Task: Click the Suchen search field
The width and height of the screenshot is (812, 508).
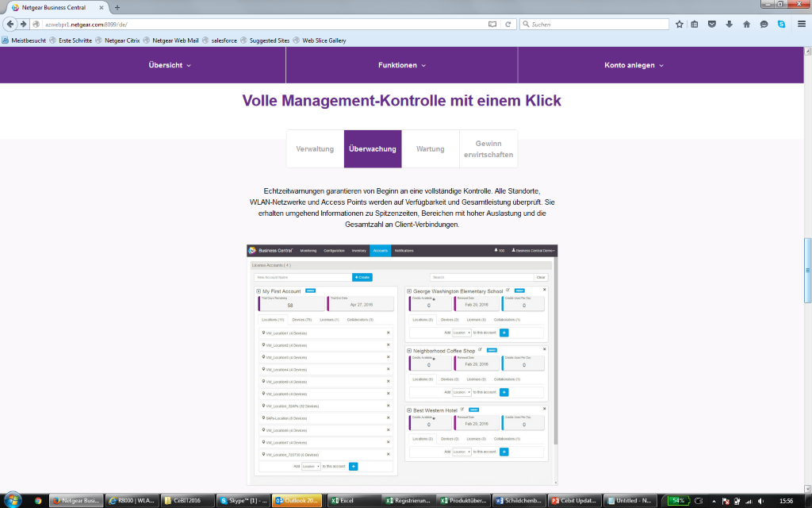Action: tap(595, 25)
